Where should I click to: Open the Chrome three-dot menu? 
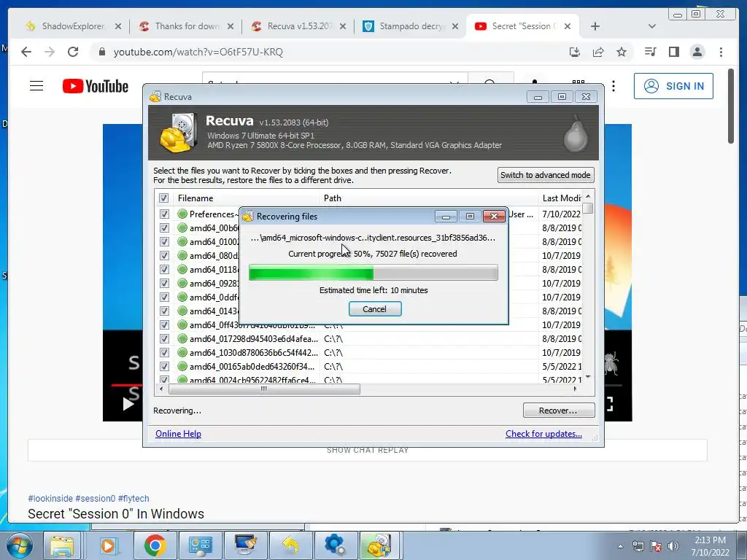pos(721,52)
